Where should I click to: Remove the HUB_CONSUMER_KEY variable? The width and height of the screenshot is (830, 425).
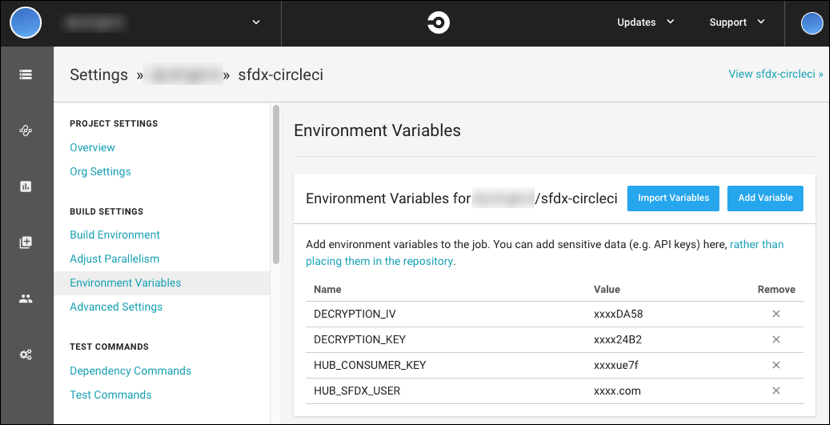coord(776,365)
